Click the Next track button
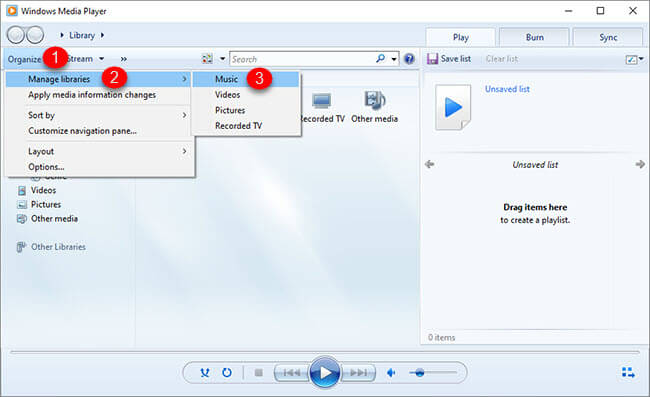Viewport: 650px width, 397px height. 359,373
